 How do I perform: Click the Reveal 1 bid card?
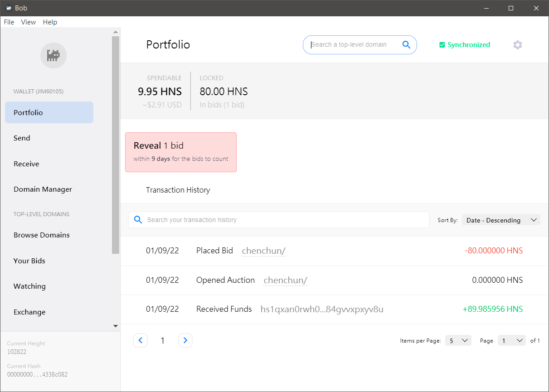180,152
